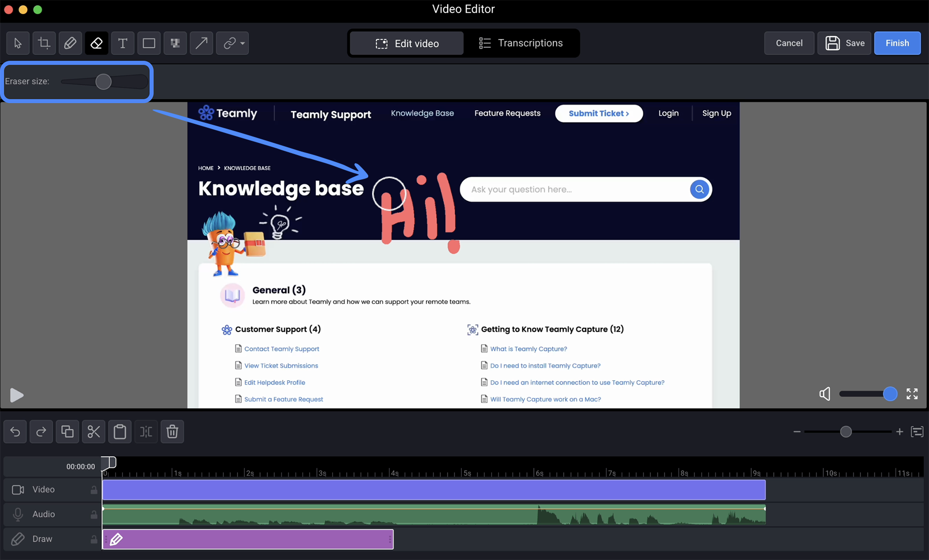Open Customer Support (4) category
The image size is (929, 560).
point(278,329)
